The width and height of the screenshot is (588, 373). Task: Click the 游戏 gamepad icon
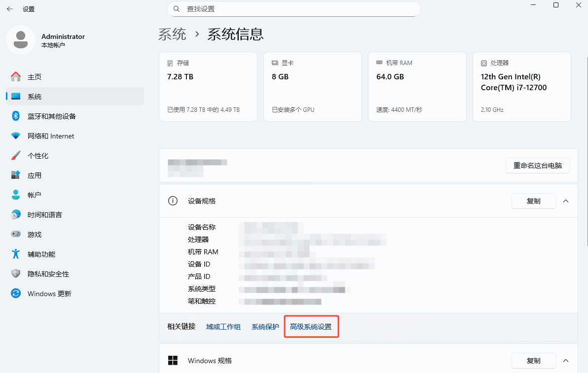click(x=16, y=234)
